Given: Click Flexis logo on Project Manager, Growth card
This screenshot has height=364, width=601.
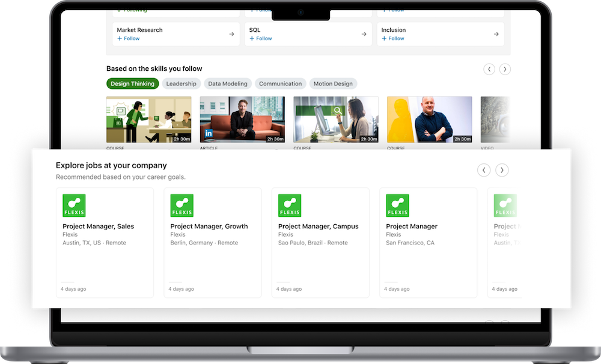Looking at the screenshot, I should click(x=182, y=205).
